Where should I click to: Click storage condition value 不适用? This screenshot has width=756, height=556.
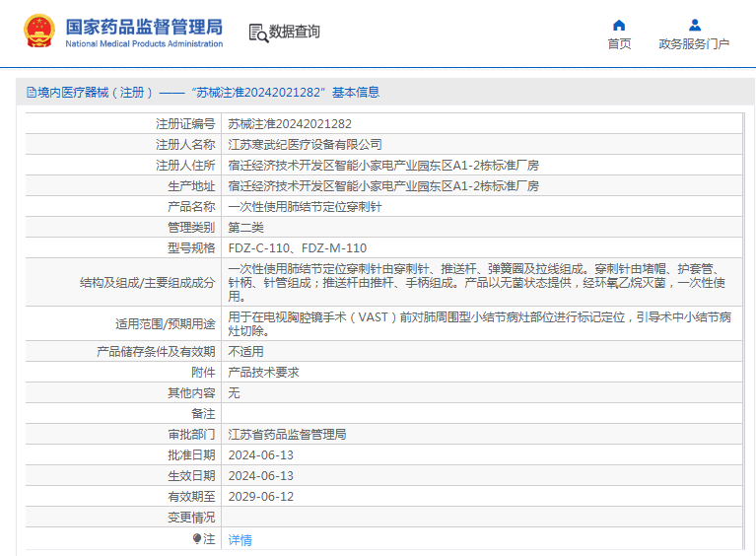point(245,352)
